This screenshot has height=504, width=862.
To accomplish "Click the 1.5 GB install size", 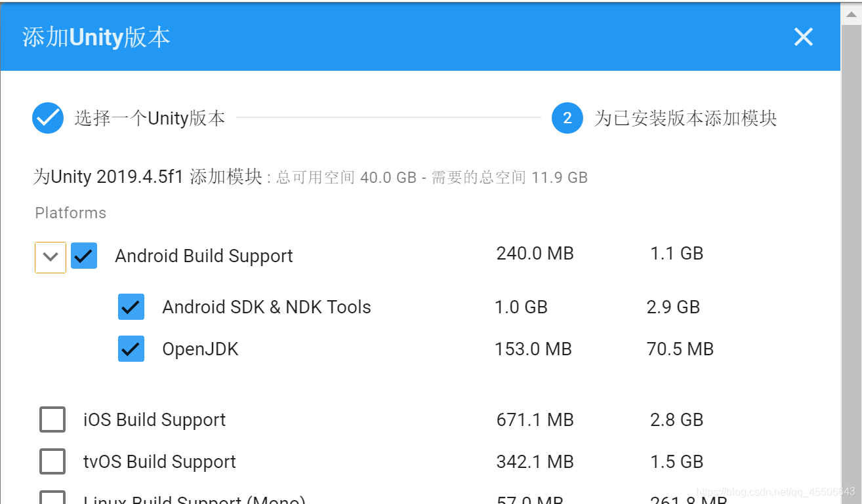I will (677, 461).
